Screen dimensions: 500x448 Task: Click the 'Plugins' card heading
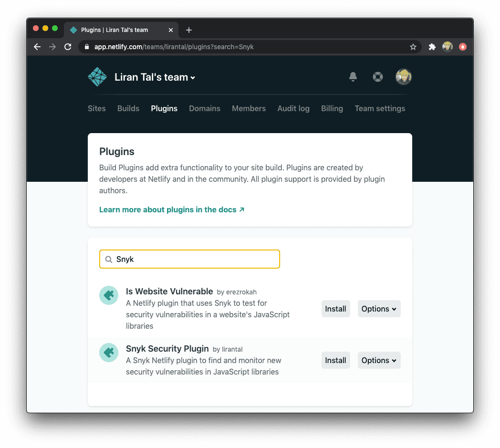pyautogui.click(x=117, y=151)
